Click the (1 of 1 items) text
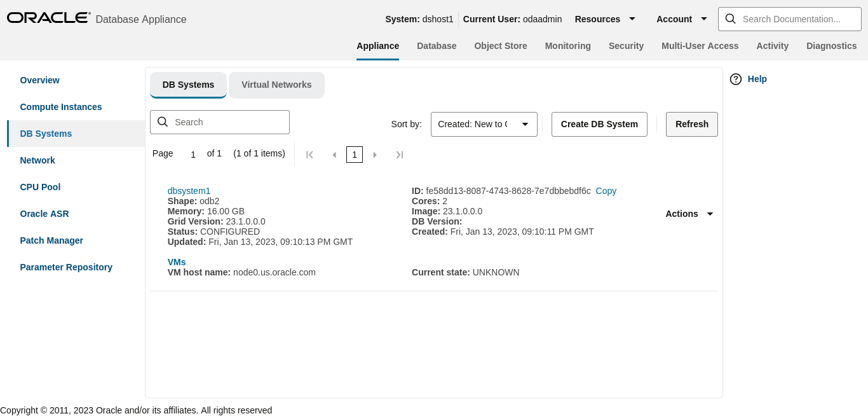 [x=259, y=153]
